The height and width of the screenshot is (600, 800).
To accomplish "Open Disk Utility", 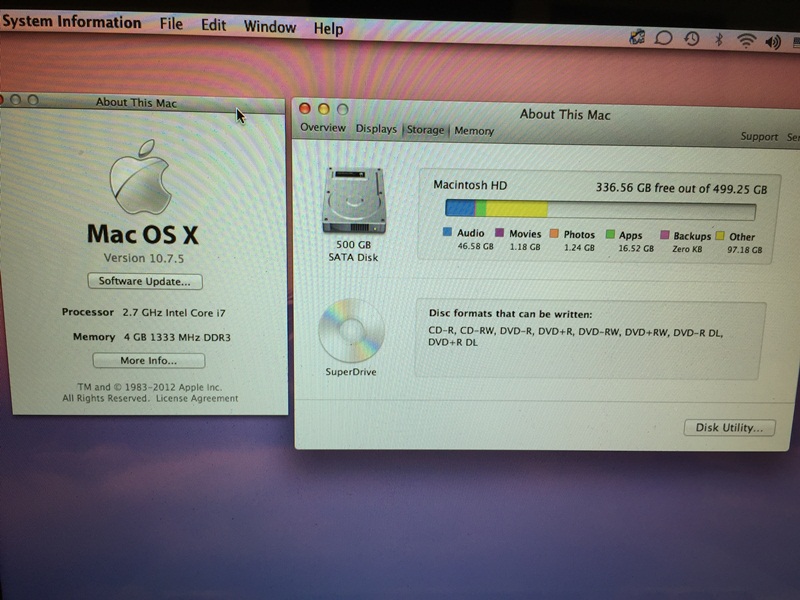I will pos(729,428).
